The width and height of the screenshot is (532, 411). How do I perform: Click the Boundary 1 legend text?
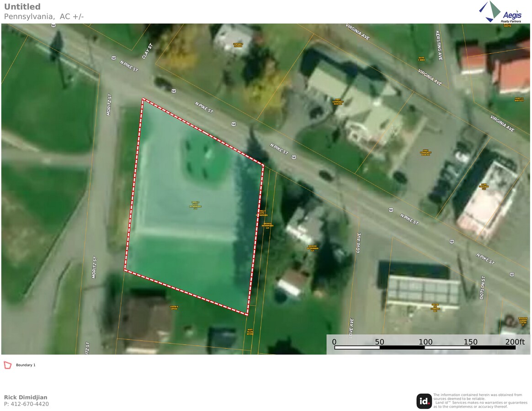point(26,365)
